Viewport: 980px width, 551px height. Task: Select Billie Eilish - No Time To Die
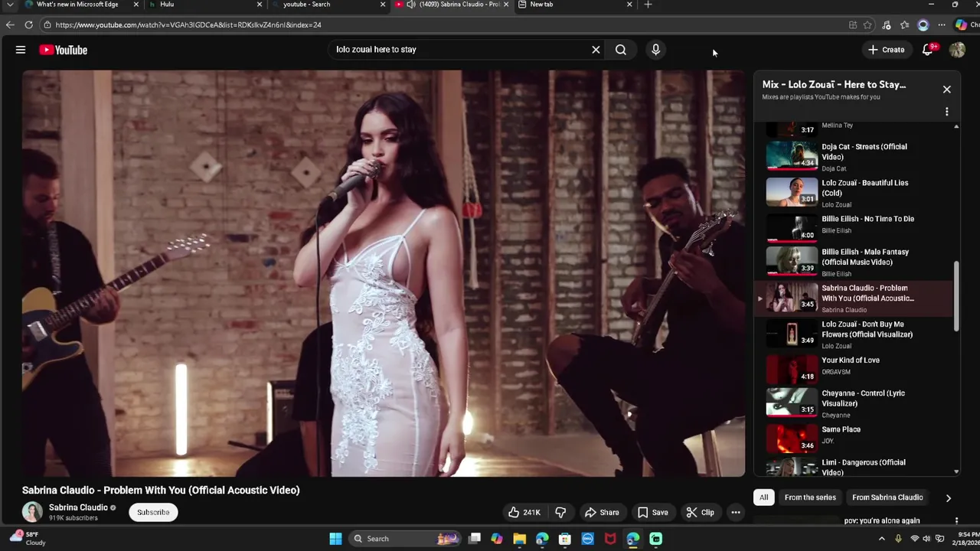pyautogui.click(x=854, y=227)
